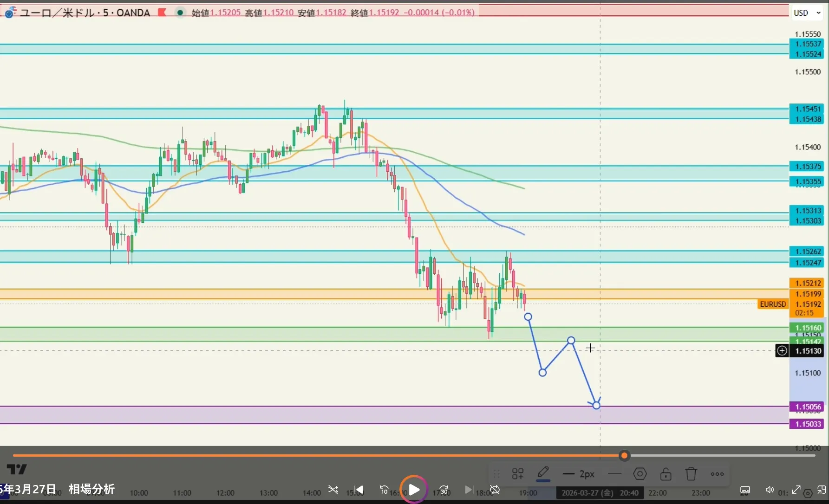The image size is (829, 504).
Task: Skip forward 30 seconds
Action: pyautogui.click(x=444, y=490)
